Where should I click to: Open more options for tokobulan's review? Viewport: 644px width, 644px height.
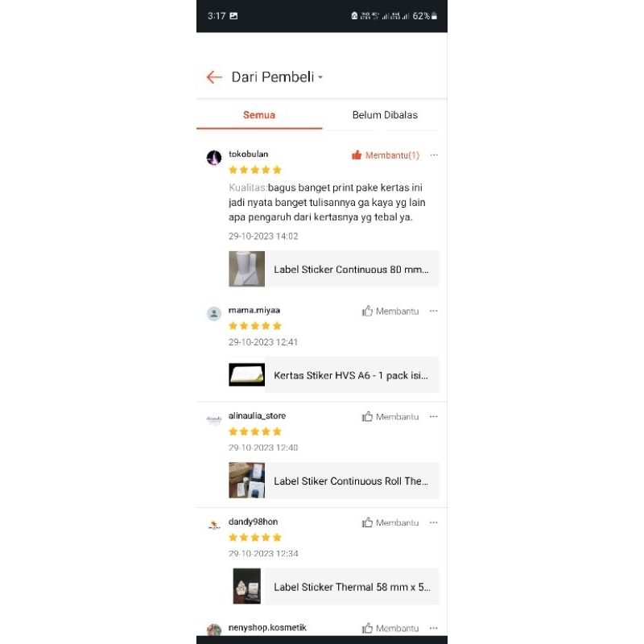[434, 155]
